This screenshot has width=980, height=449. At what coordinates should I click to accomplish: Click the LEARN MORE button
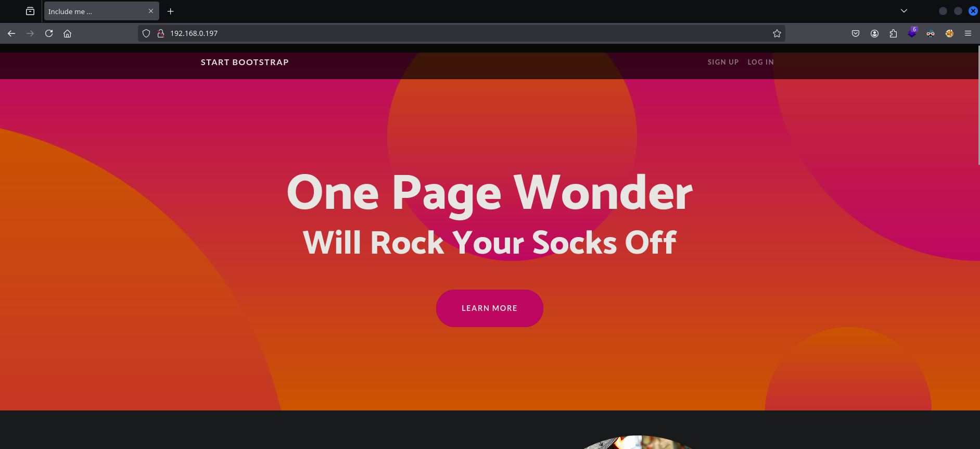point(490,308)
